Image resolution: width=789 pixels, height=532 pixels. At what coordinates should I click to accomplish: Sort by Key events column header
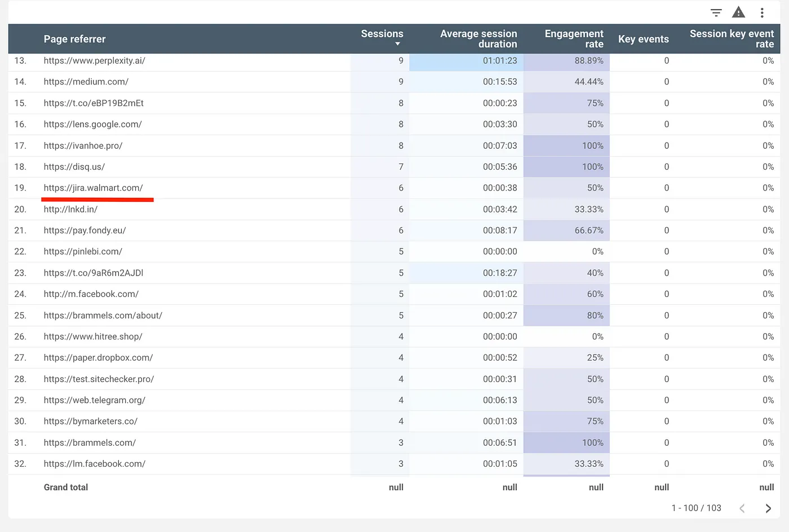click(x=644, y=39)
